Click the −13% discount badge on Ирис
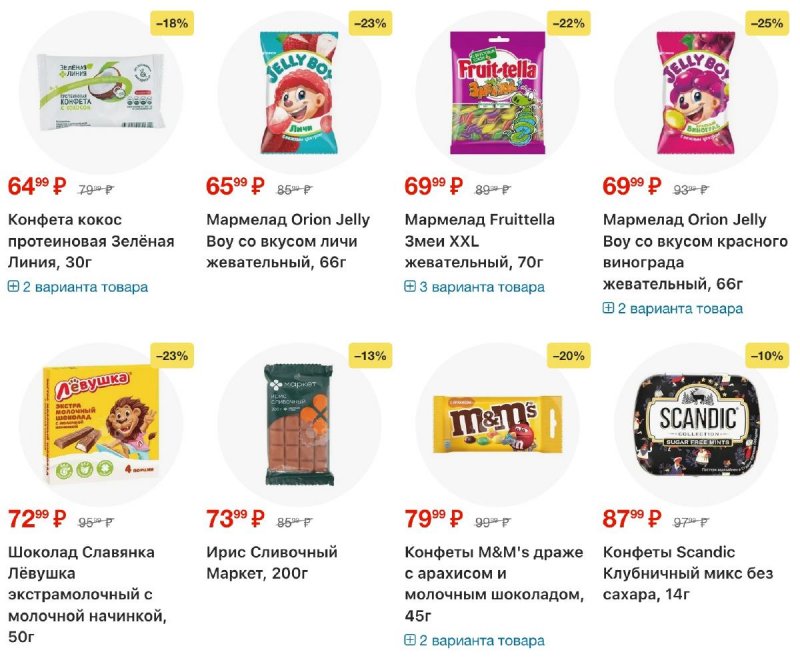 click(x=370, y=356)
